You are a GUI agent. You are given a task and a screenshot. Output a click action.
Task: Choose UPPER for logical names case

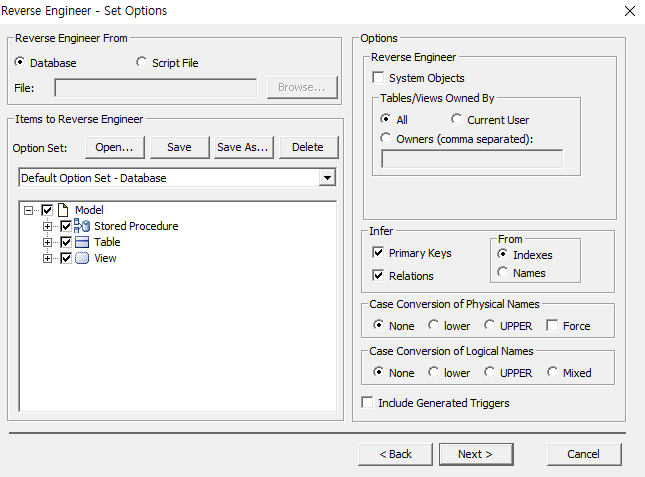pos(489,372)
